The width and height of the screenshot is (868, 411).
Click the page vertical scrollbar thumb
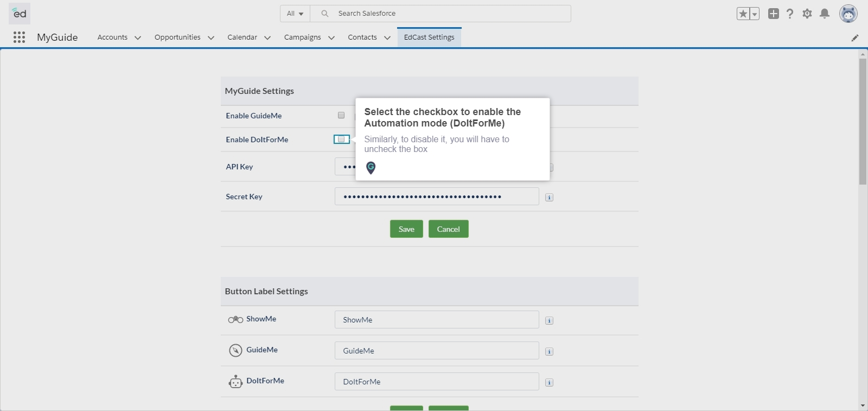tap(863, 122)
